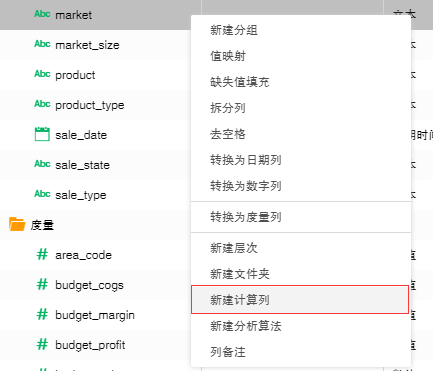Image resolution: width=433 pixels, height=371 pixels.
Task: Click the # icon beside budget_margin
Action: click(x=42, y=315)
